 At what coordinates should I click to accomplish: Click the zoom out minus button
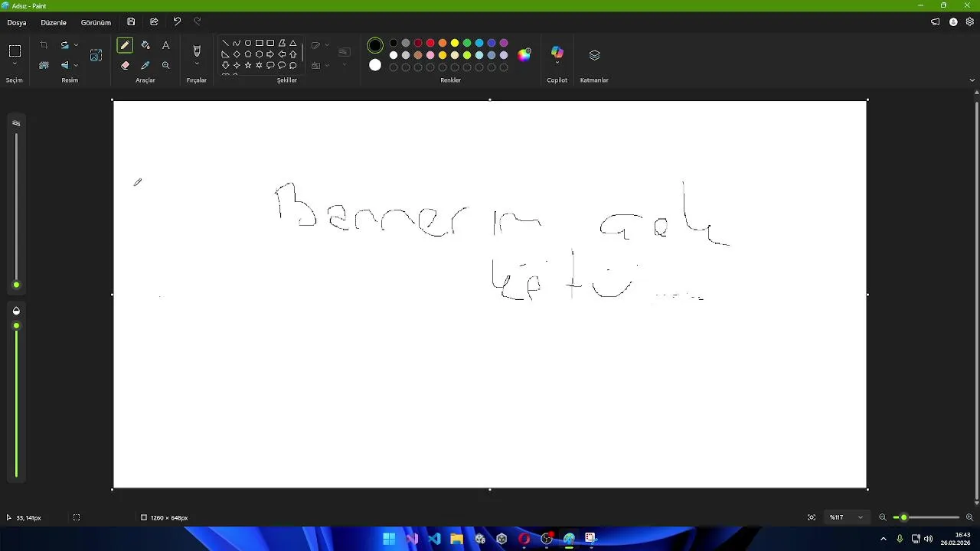[x=883, y=517]
